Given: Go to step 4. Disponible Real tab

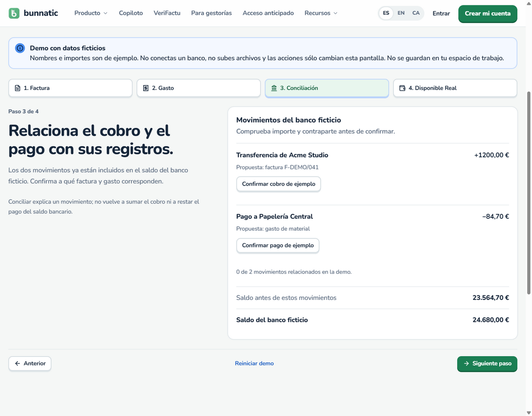Looking at the screenshot, I should [x=455, y=88].
